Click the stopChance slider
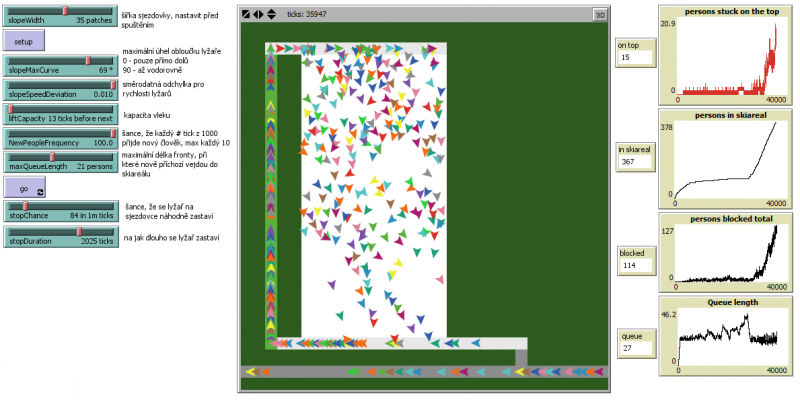800x400 pixels. [58, 210]
